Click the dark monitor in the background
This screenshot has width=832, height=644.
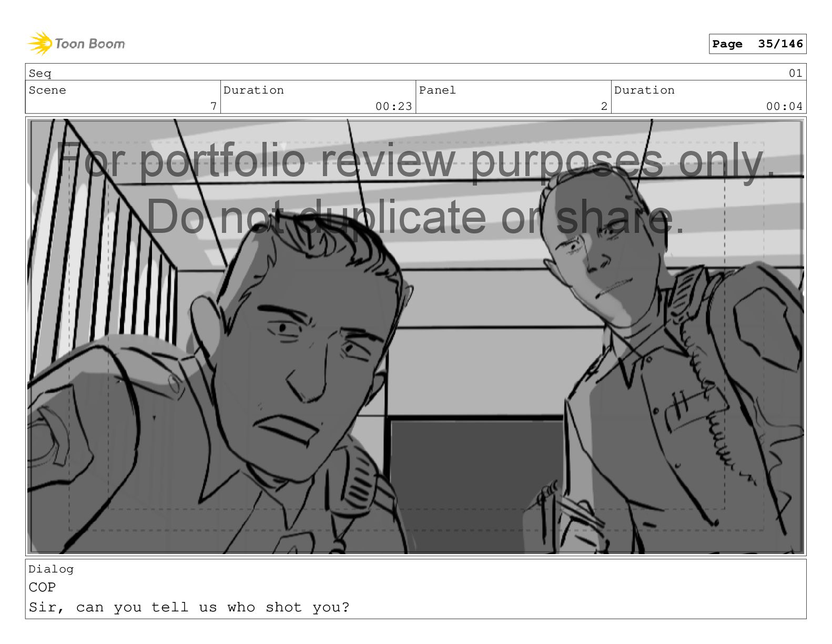pyautogui.click(x=476, y=484)
